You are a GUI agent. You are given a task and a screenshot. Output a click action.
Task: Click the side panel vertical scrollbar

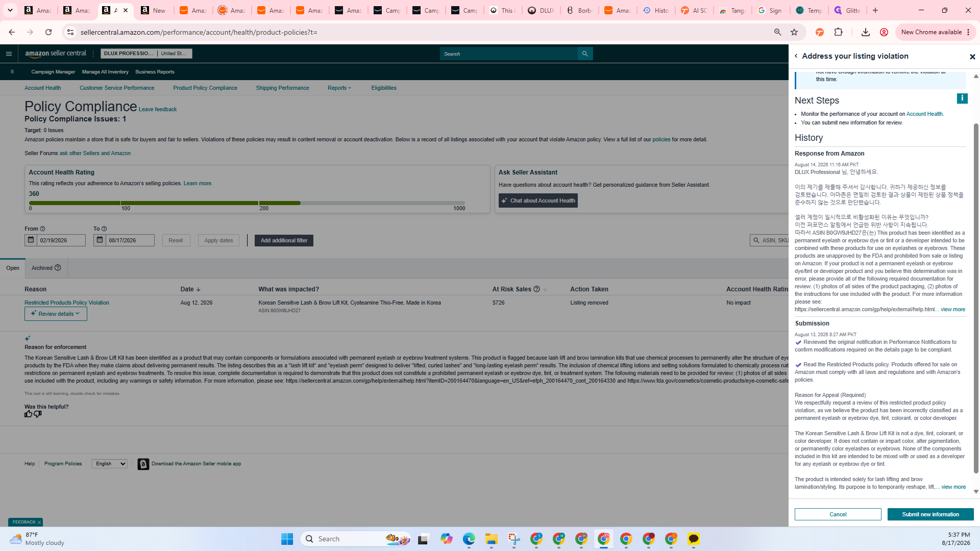(976, 298)
